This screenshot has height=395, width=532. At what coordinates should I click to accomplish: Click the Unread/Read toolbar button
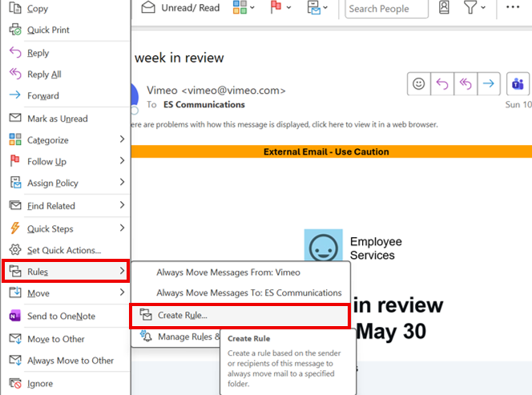tap(180, 8)
